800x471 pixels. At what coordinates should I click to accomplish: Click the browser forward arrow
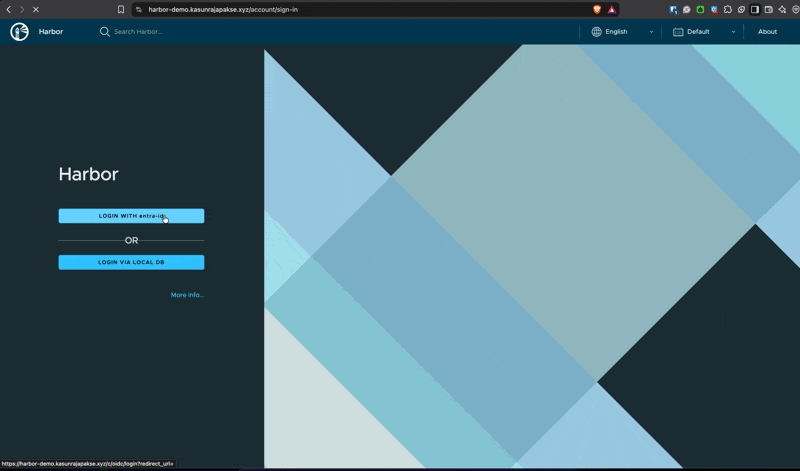click(22, 9)
